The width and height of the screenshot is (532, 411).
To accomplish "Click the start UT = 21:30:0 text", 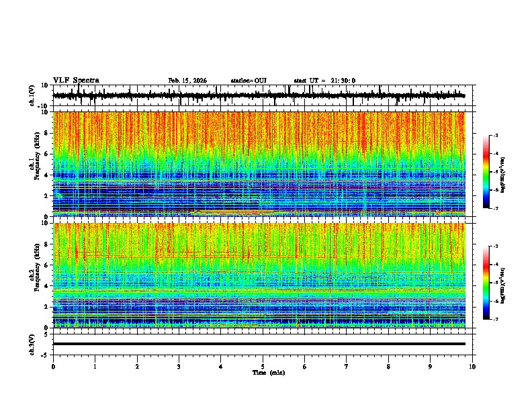I will point(324,81).
